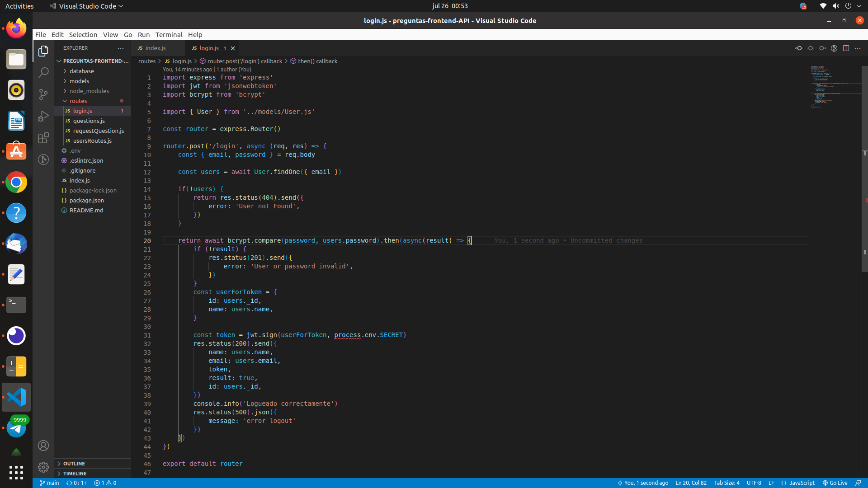Open the Manage gear icon
This screenshot has height=488, width=868.
coord(43,467)
